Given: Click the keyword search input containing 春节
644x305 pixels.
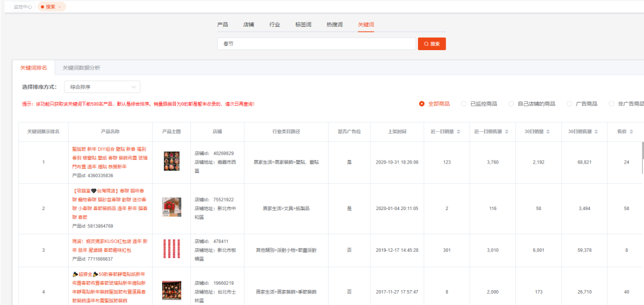Looking at the screenshot, I should click(x=317, y=44).
